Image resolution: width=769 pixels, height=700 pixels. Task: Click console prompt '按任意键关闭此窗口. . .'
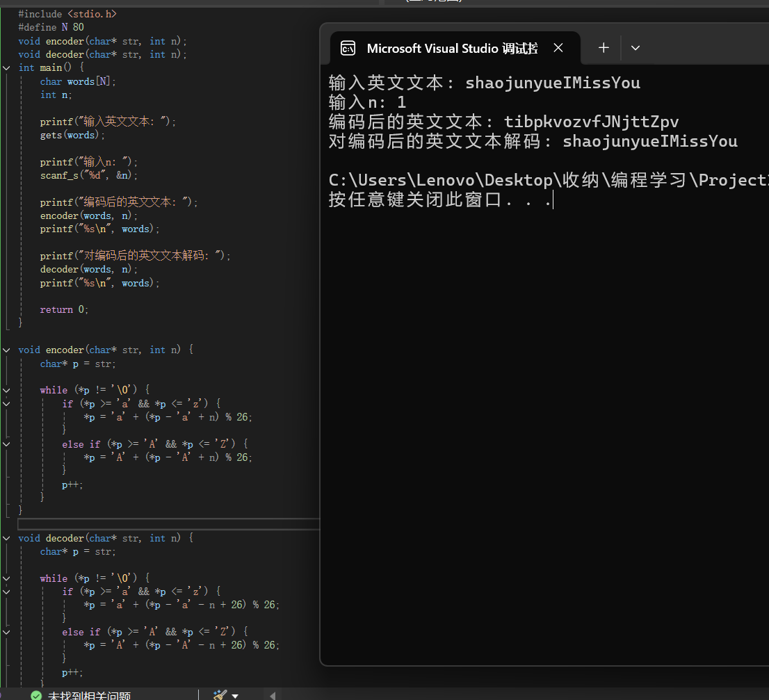point(440,200)
